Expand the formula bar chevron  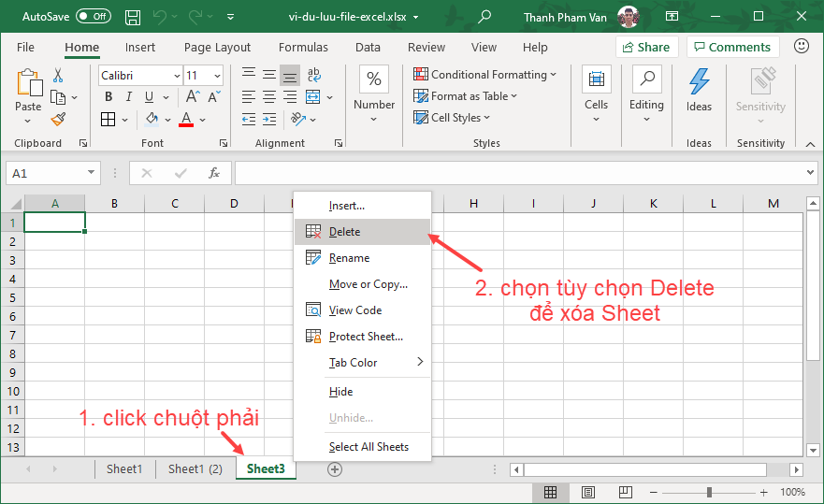pyautogui.click(x=810, y=172)
